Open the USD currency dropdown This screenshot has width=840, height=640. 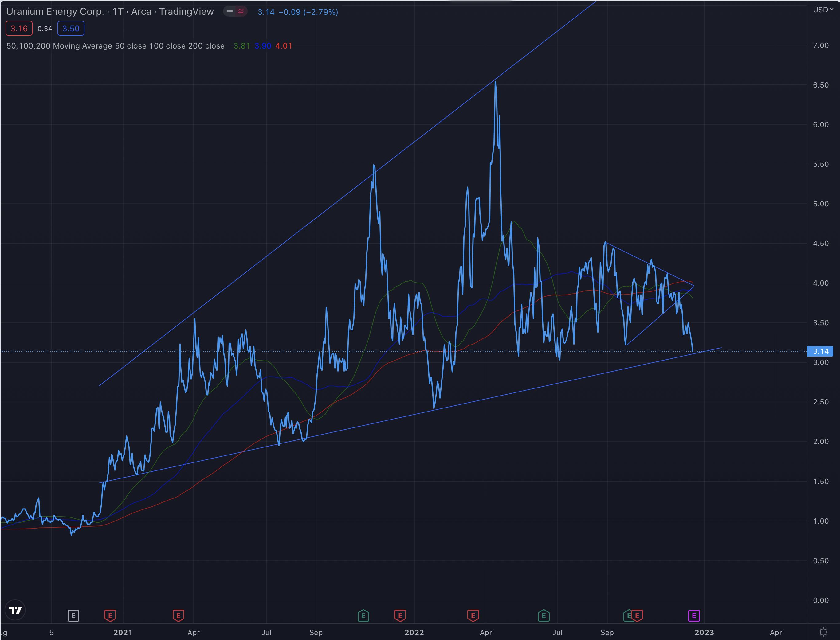tap(823, 10)
